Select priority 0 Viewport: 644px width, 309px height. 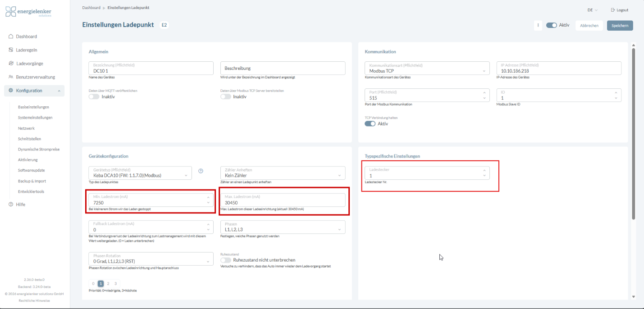point(93,284)
